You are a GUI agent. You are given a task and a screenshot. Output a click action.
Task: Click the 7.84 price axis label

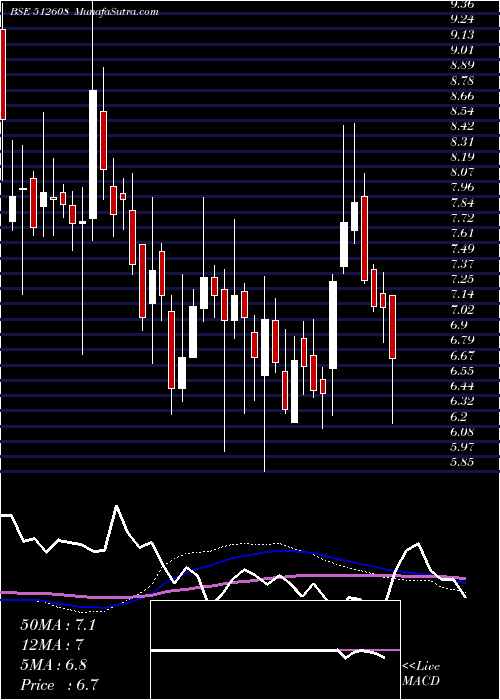point(462,203)
